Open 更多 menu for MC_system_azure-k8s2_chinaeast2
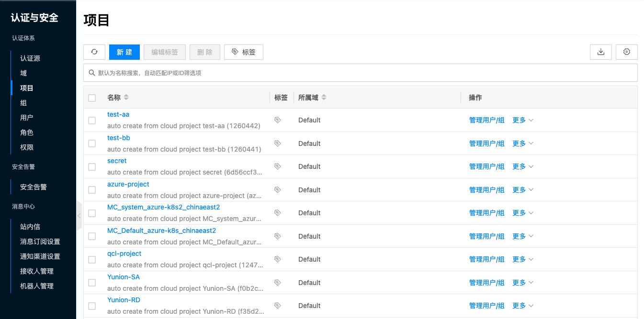Screen dimensions: 644x319 523,213
